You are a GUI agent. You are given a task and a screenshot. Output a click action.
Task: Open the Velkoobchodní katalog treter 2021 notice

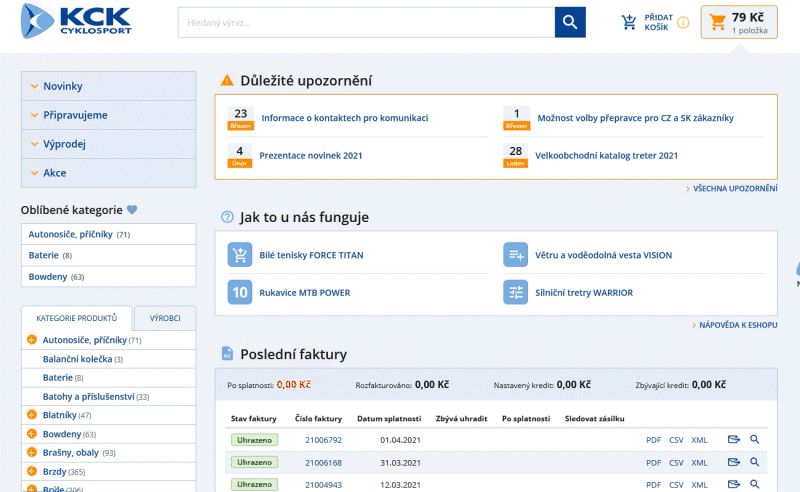pos(606,155)
